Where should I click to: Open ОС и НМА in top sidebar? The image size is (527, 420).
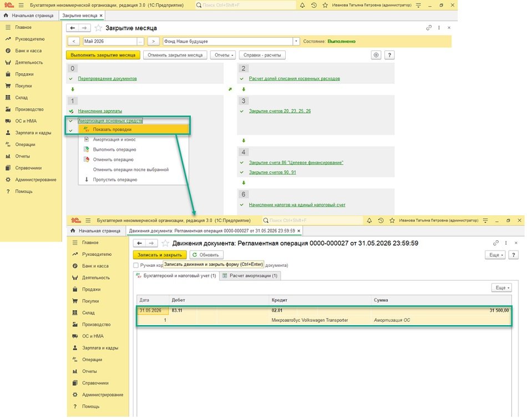pyautogui.click(x=26, y=121)
